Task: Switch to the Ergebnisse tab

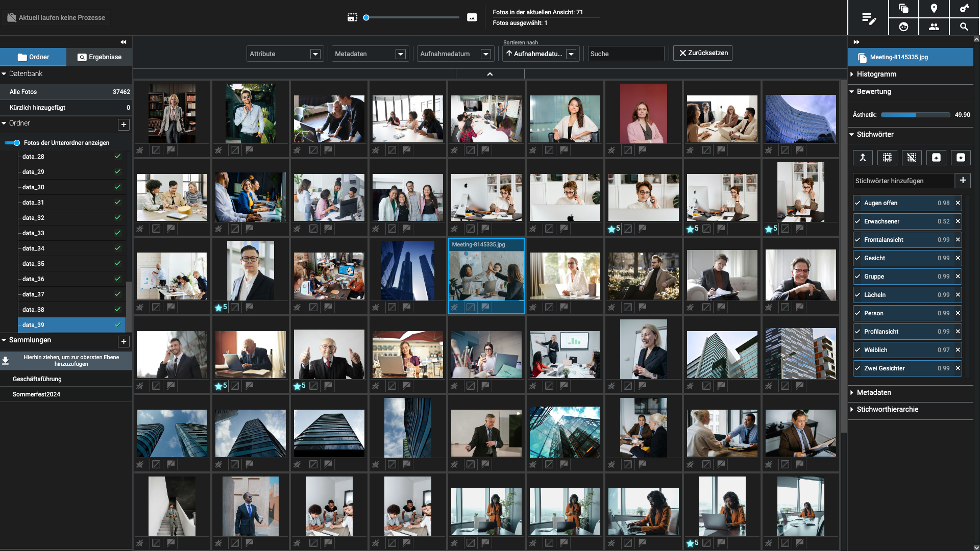Action: point(100,57)
